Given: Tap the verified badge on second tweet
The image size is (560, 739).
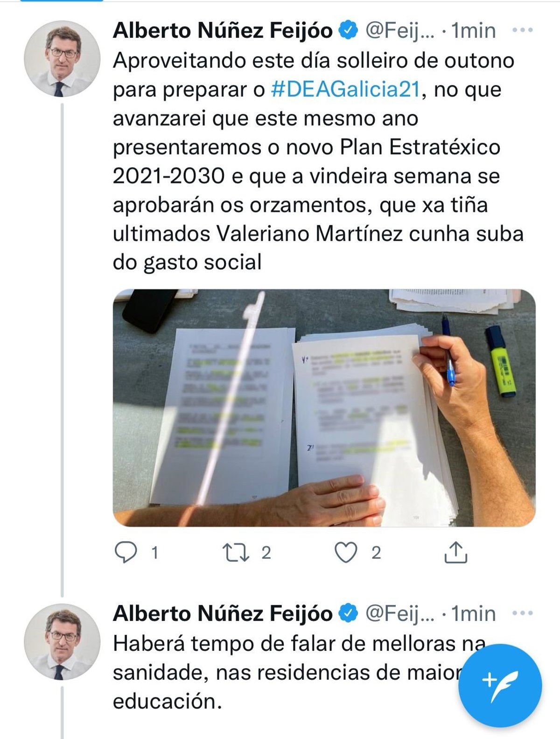Looking at the screenshot, I should click(x=348, y=613).
